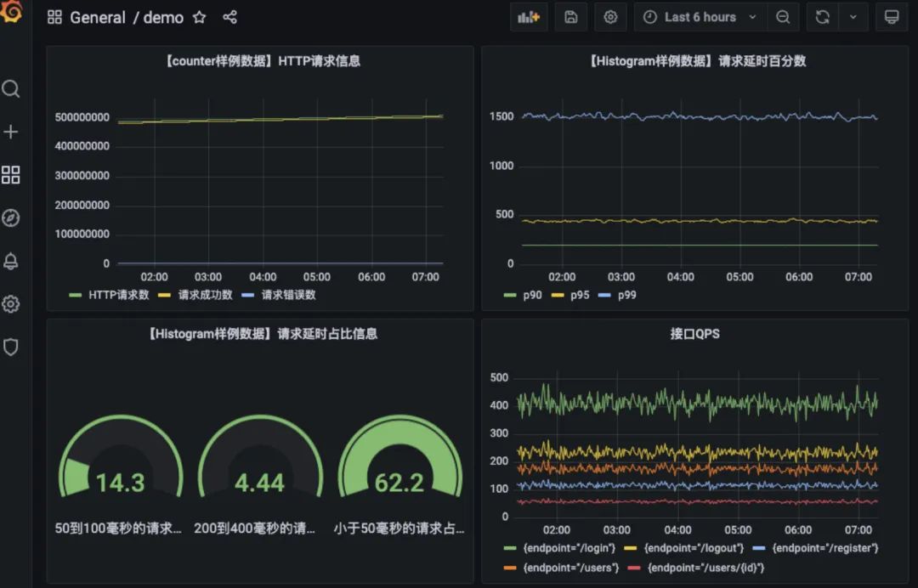
Task: Click the 500000000 y-axis label
Action: pyautogui.click(x=82, y=117)
